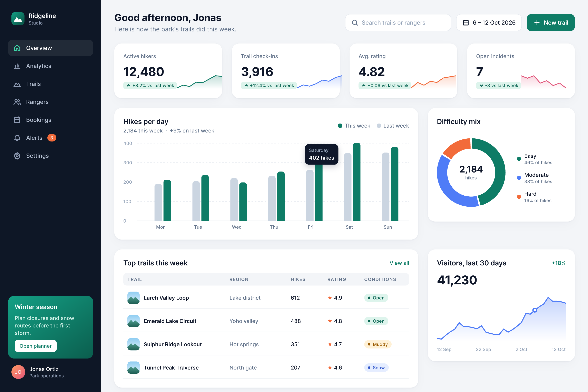Toggle Hard segment in difficulty legend
The width and height of the screenshot is (588, 392).
(534, 197)
